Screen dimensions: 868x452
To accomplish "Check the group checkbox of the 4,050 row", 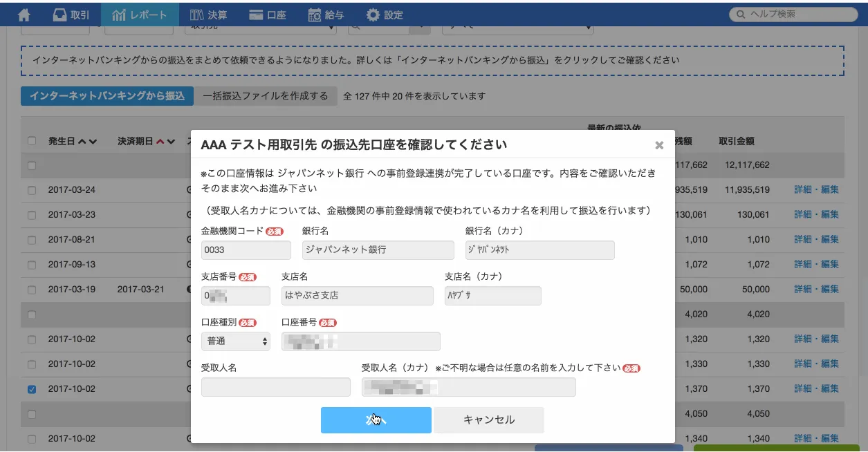I will click(x=31, y=414).
